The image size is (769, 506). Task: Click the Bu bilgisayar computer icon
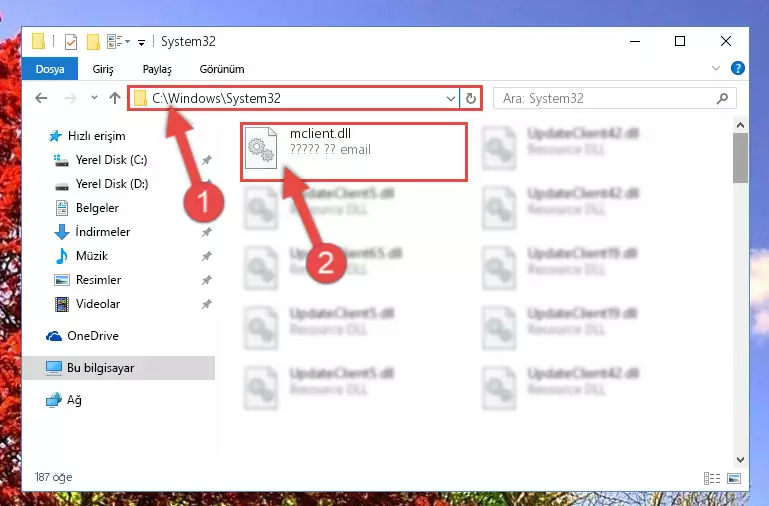pos(54,368)
